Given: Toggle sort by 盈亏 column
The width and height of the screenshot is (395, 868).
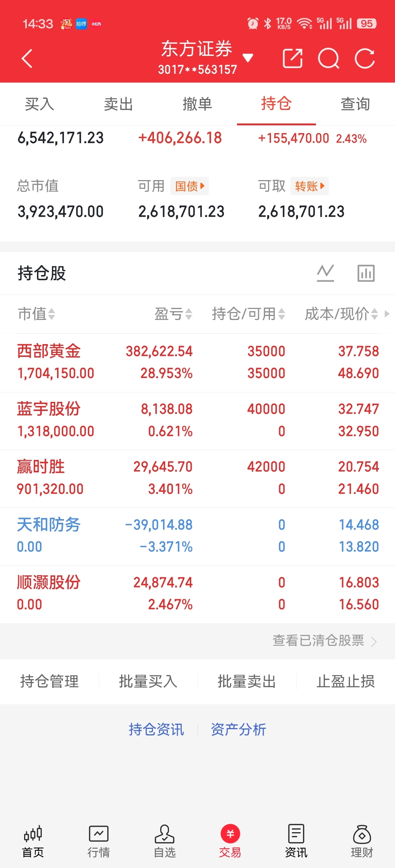Looking at the screenshot, I should click(173, 314).
